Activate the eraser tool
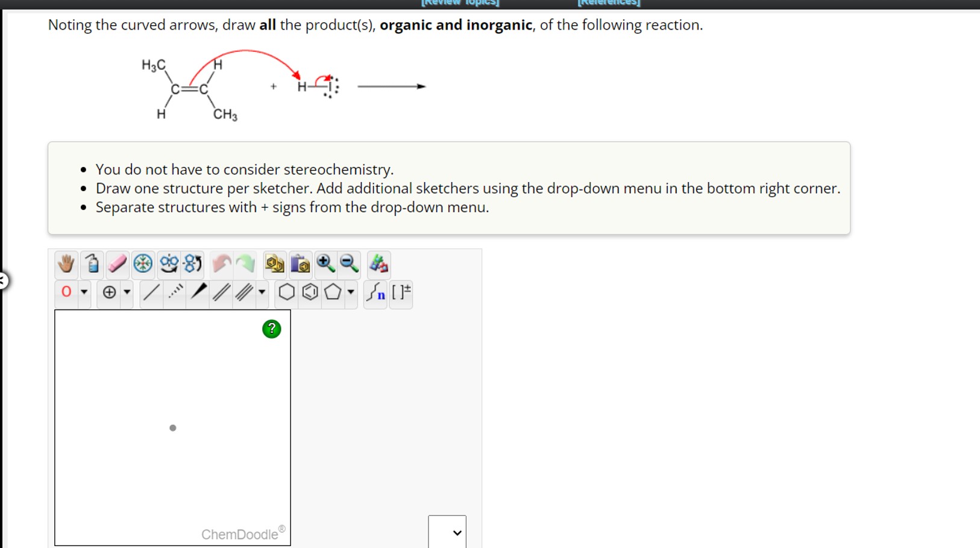The image size is (980, 548). pos(117,264)
